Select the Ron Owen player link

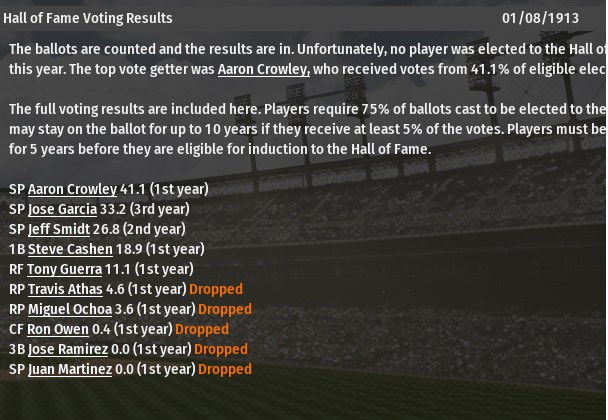tap(56, 329)
